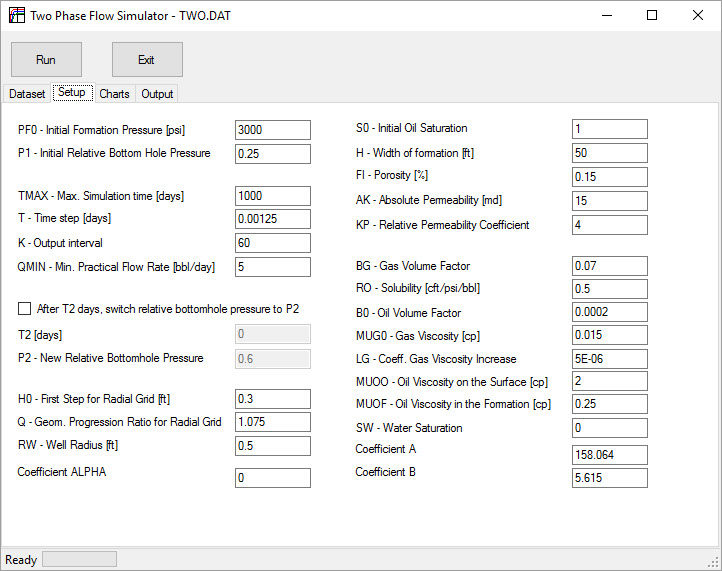Switch to the Dataset tab

coord(27,94)
